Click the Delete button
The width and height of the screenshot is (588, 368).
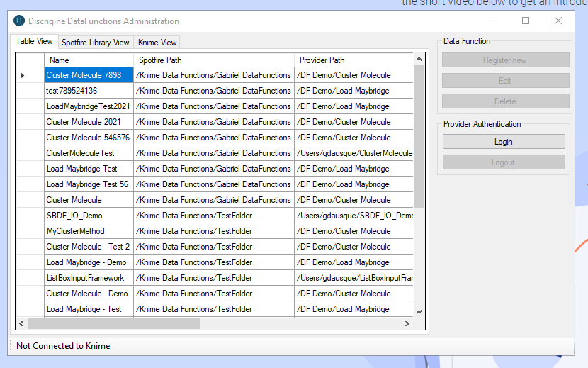506,101
